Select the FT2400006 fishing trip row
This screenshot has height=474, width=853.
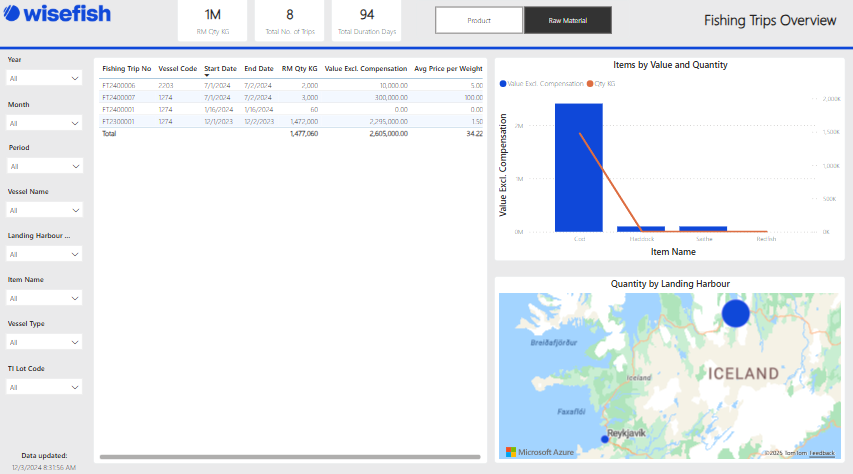[x=119, y=86]
